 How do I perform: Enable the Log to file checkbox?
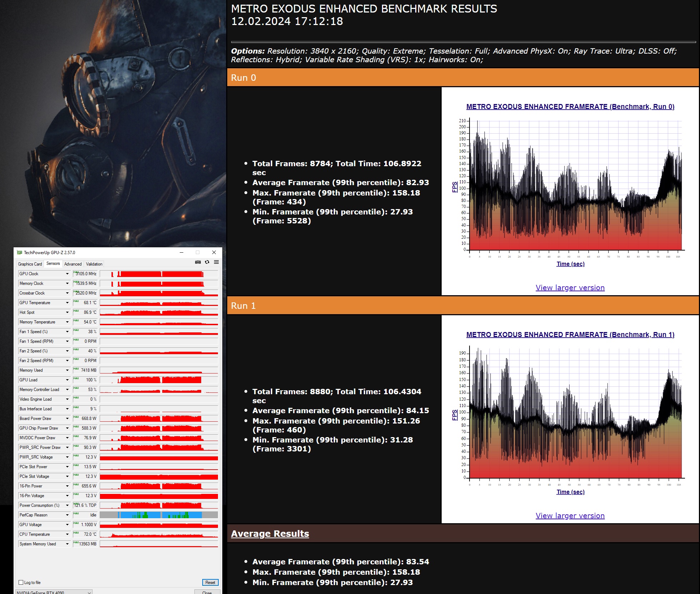tap(21, 582)
